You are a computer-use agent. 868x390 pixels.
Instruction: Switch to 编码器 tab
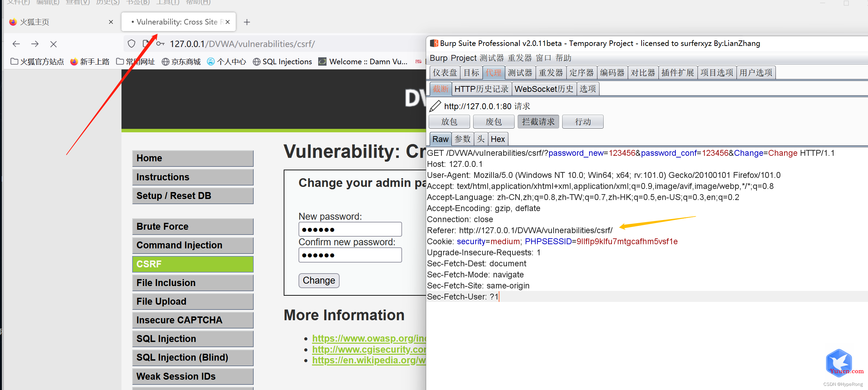[612, 73]
